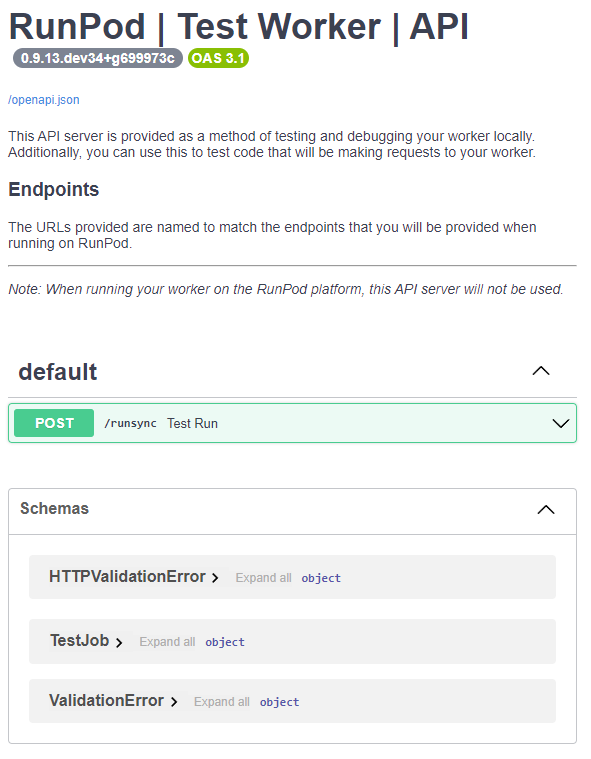This screenshot has width=591, height=759.
Task: Click the RunPod Test Worker API title
Action: [x=239, y=27]
